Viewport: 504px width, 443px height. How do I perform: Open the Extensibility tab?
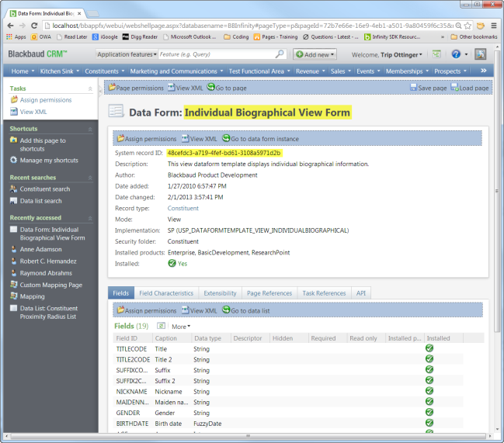click(220, 293)
